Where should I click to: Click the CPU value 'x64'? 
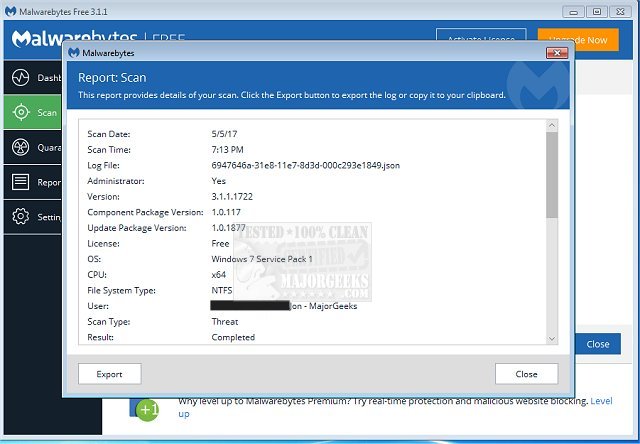tap(219, 275)
